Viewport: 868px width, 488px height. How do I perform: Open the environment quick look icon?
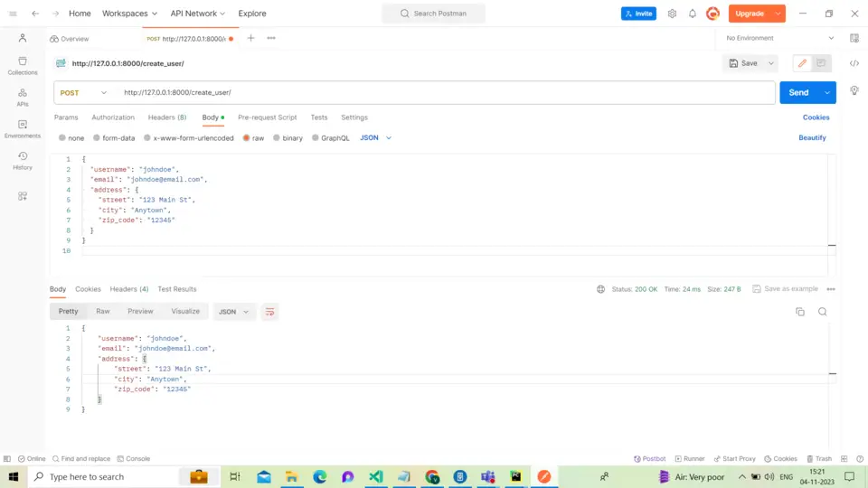(854, 38)
